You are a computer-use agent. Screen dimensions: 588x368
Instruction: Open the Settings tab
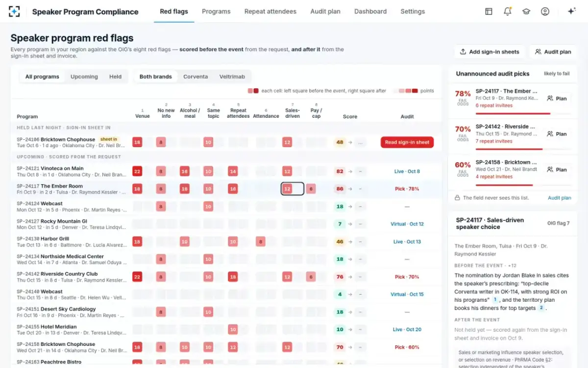[413, 11]
